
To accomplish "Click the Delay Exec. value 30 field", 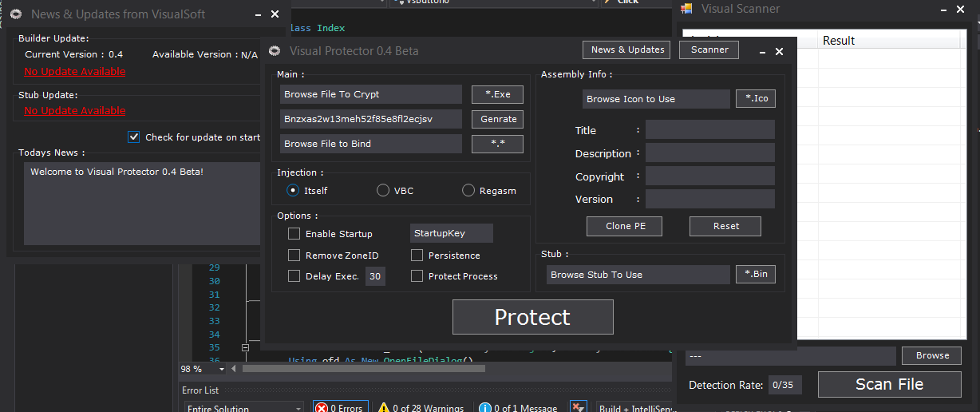I will pos(375,276).
